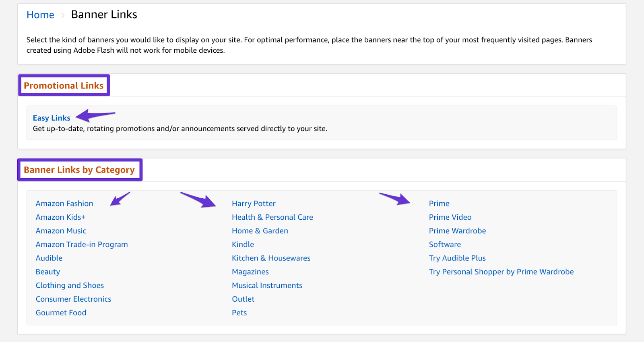Choose the Gourmet Food category
644x342 pixels.
pos(61,313)
